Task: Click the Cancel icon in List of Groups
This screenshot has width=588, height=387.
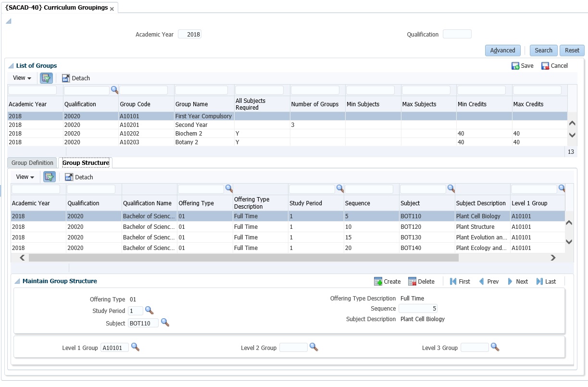Action: tap(545, 66)
